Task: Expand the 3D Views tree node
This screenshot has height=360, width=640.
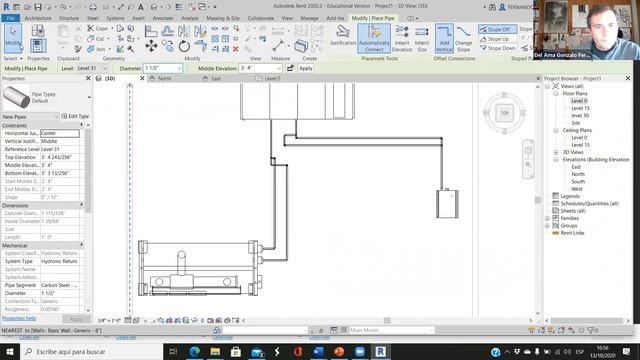Action: 556,152
